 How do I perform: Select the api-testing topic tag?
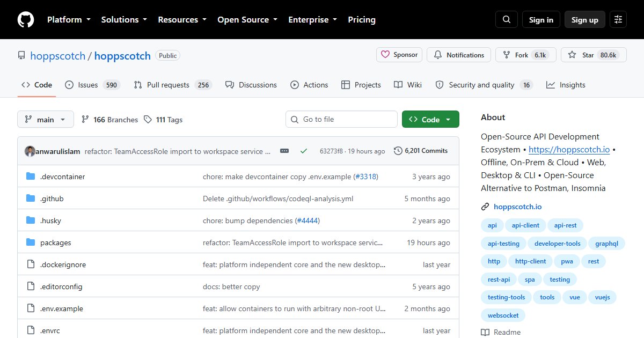(x=503, y=244)
